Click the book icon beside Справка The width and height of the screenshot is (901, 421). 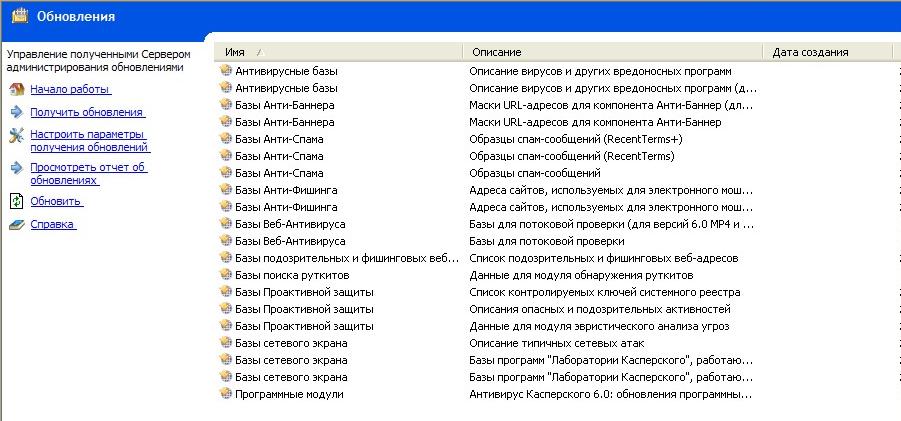pos(16,225)
